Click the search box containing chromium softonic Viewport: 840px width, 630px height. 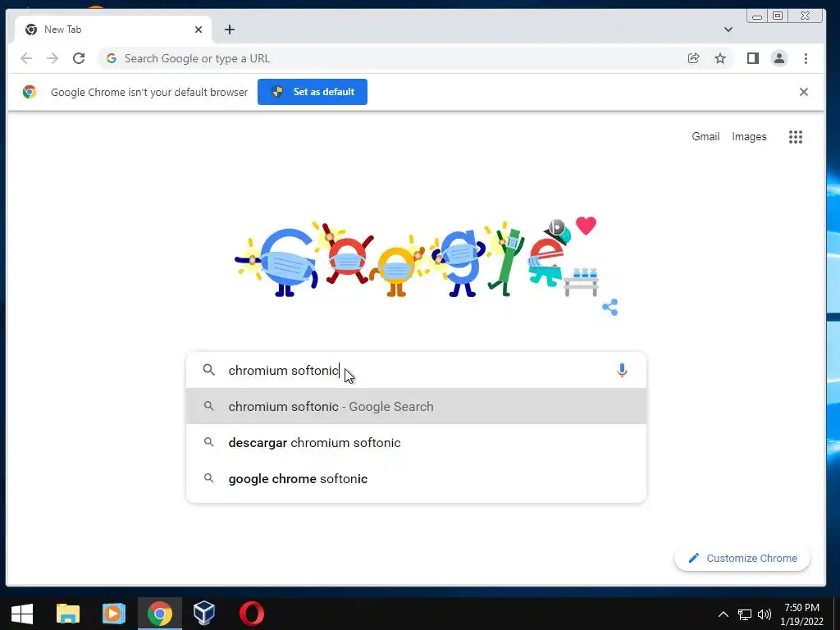[416, 370]
